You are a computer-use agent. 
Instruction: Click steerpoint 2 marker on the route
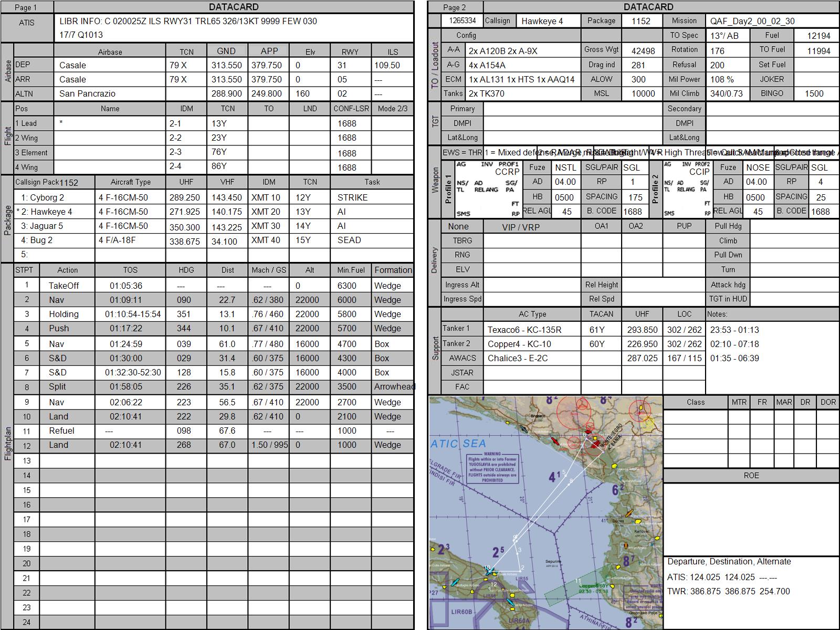point(520,571)
